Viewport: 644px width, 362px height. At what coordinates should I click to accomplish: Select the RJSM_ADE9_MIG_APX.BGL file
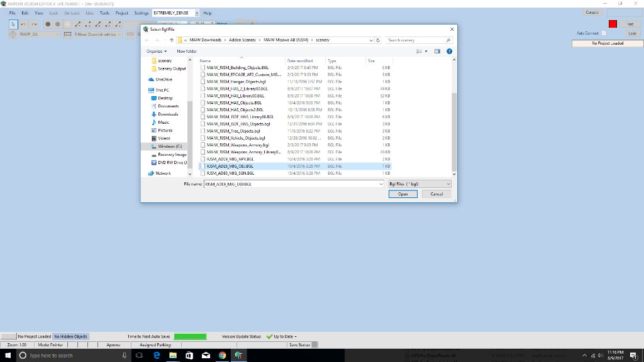point(230,160)
